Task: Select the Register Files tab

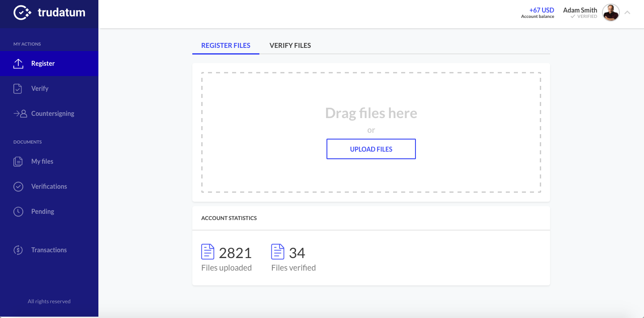Action: 226,45
